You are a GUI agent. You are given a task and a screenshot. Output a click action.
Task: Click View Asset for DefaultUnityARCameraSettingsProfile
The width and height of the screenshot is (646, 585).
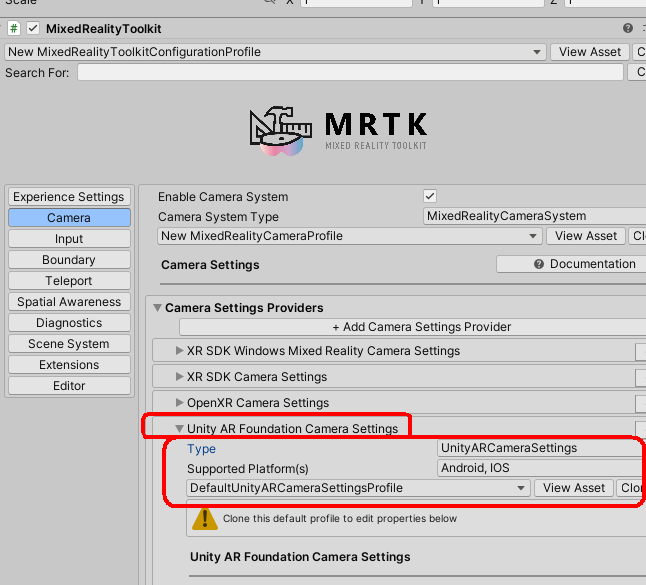pos(573,488)
